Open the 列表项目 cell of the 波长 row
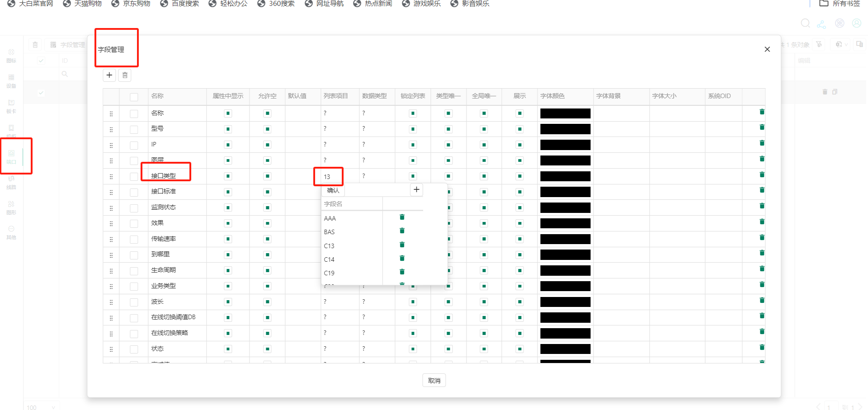868x410 pixels. click(x=340, y=302)
